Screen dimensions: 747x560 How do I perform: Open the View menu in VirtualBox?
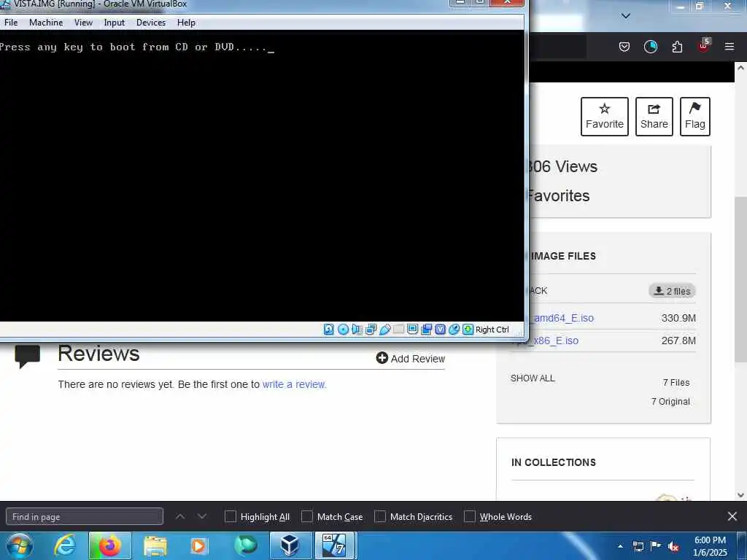(83, 23)
